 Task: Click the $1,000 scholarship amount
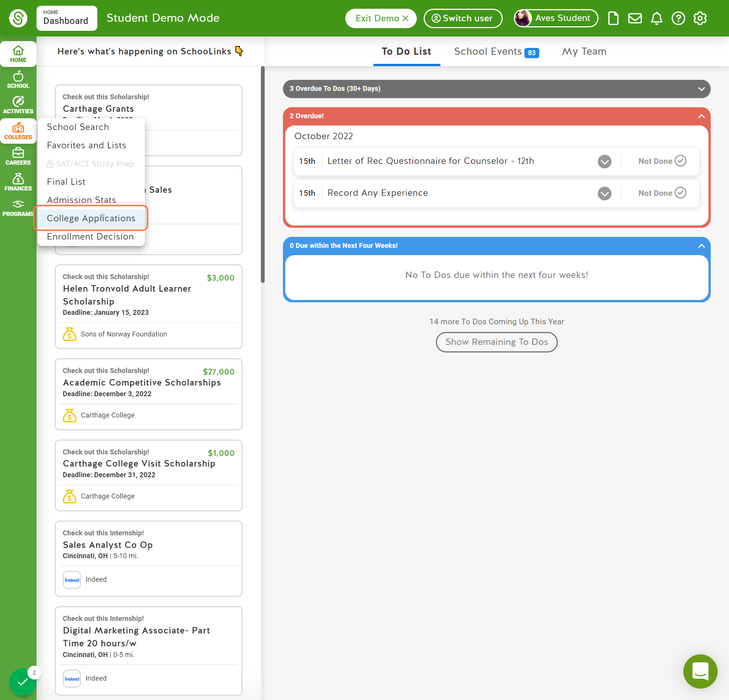click(x=221, y=453)
